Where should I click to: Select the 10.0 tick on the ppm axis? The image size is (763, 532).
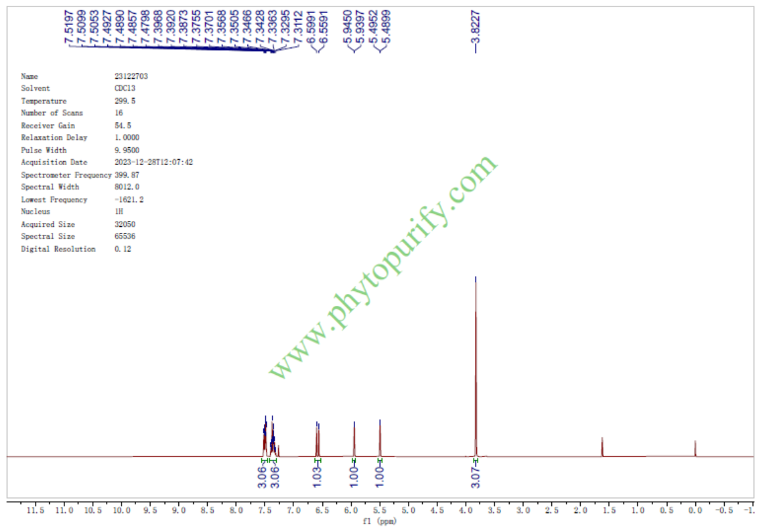[x=121, y=510]
